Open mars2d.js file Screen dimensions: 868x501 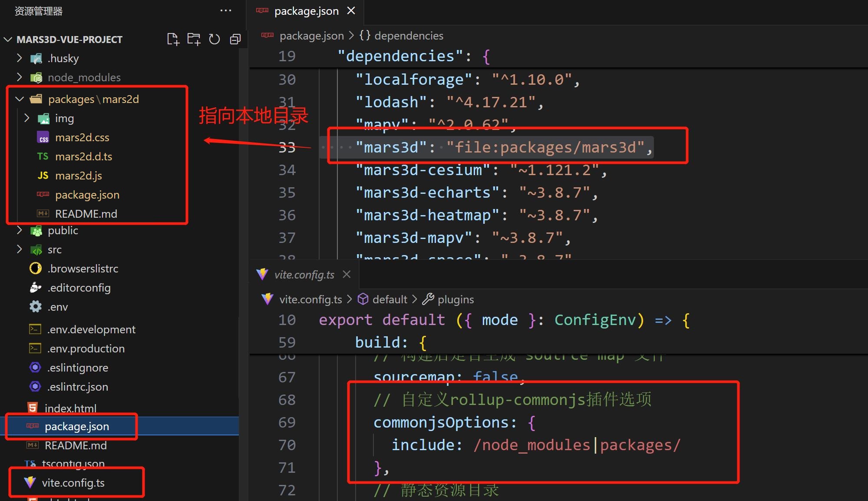tap(78, 176)
